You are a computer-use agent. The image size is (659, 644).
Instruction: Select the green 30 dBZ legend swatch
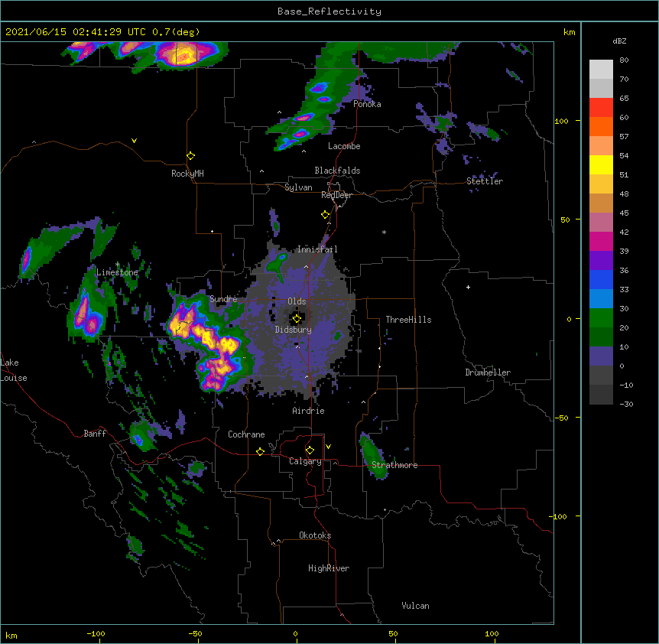[x=601, y=318]
